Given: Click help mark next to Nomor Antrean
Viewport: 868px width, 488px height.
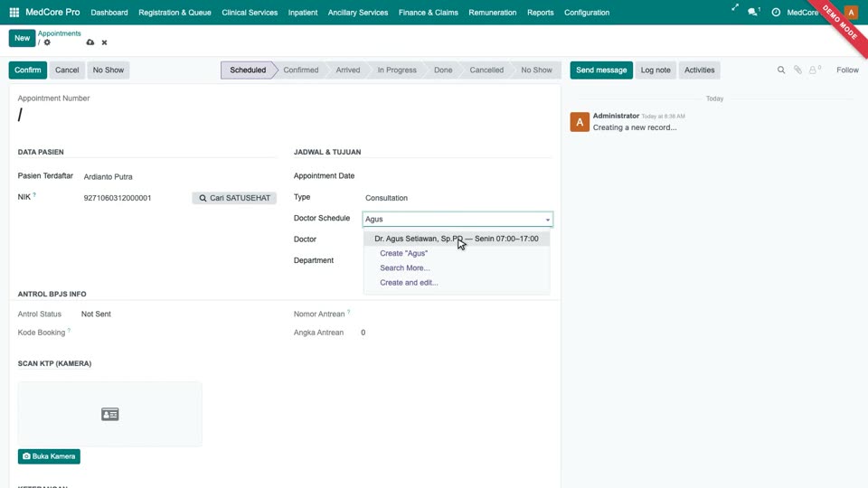Looking at the screenshot, I should (349, 312).
